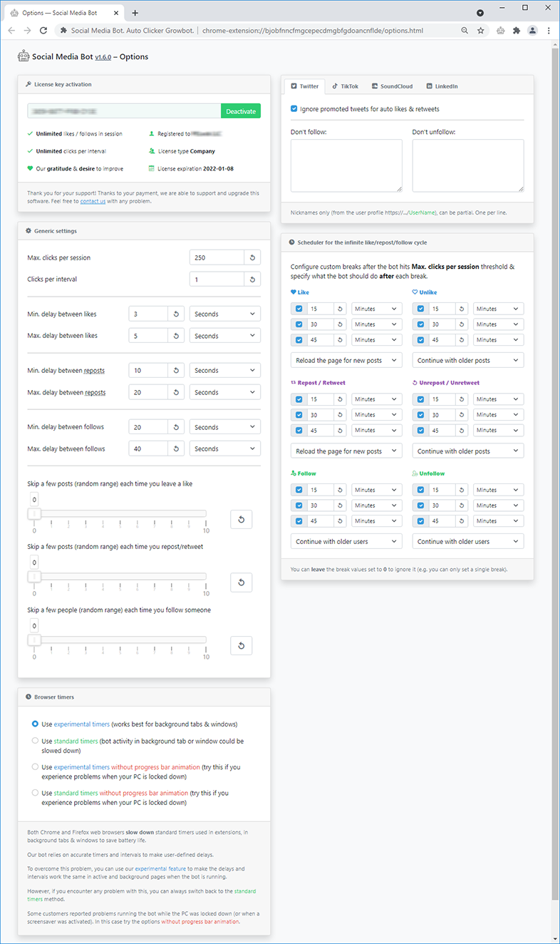The image size is (560, 944).
Task: Click the browser reload page icon
Action: coord(43,31)
